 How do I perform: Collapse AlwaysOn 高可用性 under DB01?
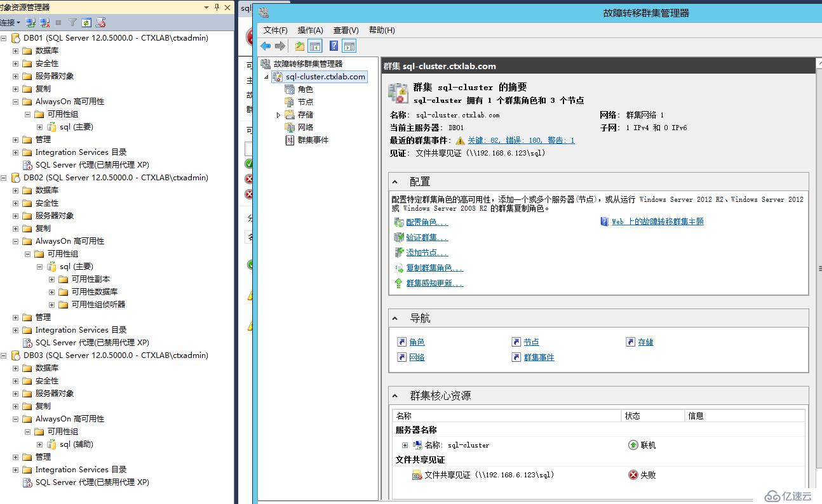tap(16, 101)
